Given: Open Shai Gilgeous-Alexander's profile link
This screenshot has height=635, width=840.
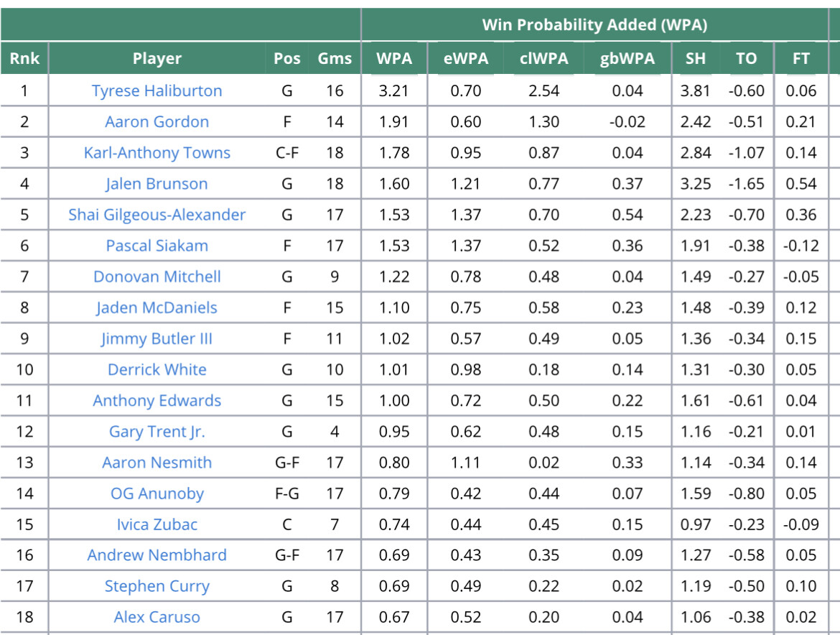Looking at the screenshot, I should pos(157,214).
